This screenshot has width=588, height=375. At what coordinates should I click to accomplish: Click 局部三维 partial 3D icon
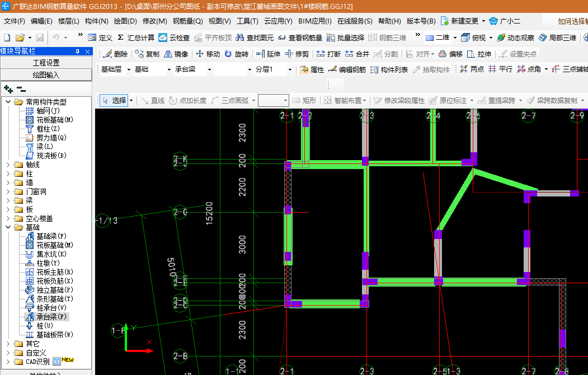click(557, 37)
